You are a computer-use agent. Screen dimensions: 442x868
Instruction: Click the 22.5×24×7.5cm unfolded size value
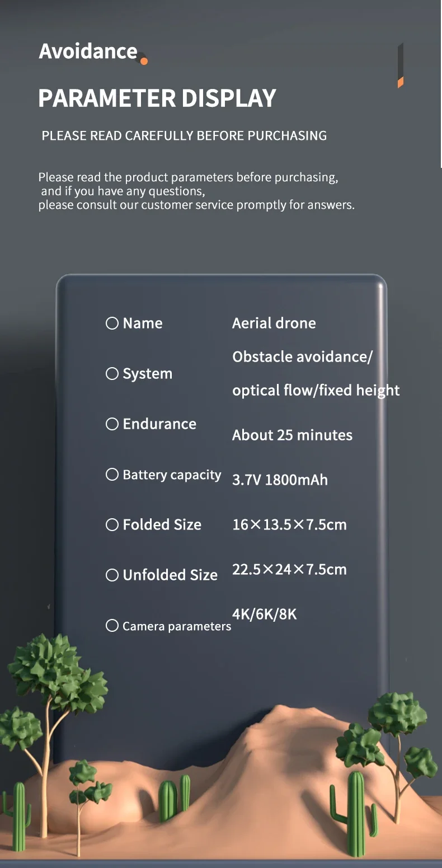pos(289,570)
